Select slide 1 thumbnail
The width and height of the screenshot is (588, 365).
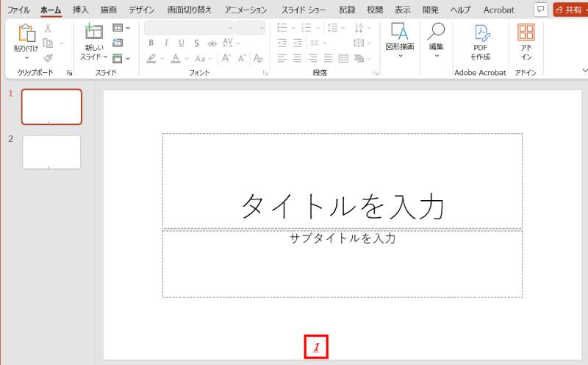tap(51, 107)
